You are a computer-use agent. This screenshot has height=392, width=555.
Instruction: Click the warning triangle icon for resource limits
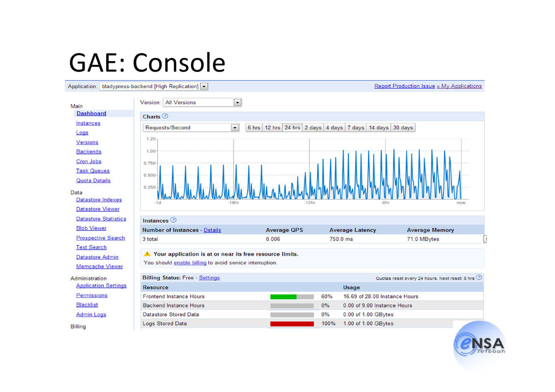(147, 254)
